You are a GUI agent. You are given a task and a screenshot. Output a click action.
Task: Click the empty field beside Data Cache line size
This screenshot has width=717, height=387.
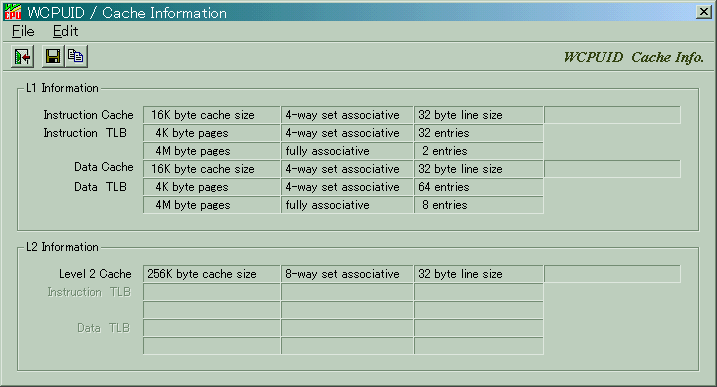(x=612, y=169)
